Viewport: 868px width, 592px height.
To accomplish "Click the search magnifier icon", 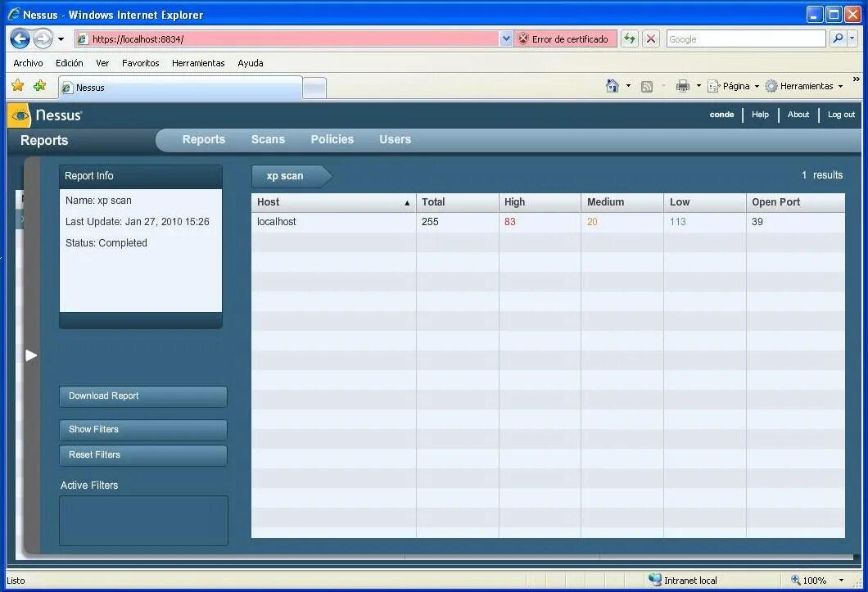I will (x=838, y=38).
